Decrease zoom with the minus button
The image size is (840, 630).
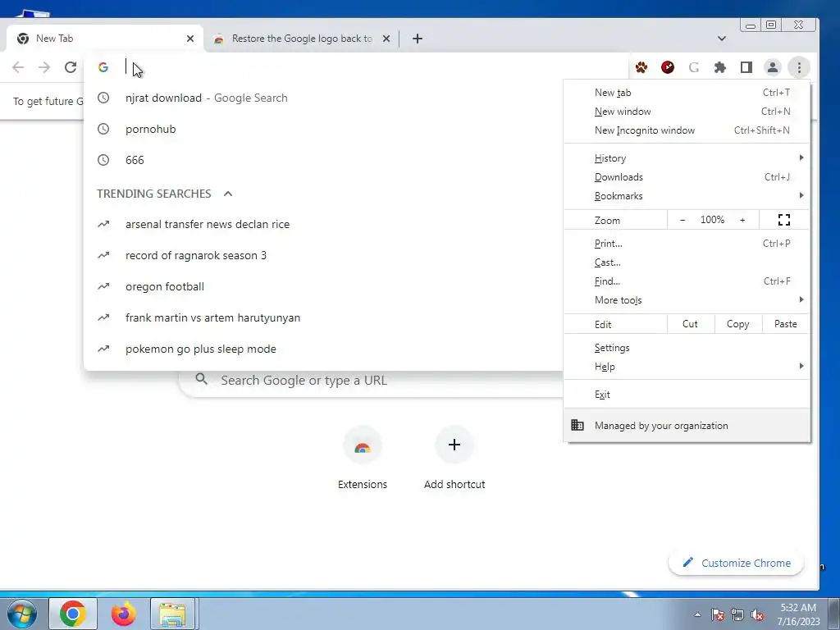tap(682, 220)
